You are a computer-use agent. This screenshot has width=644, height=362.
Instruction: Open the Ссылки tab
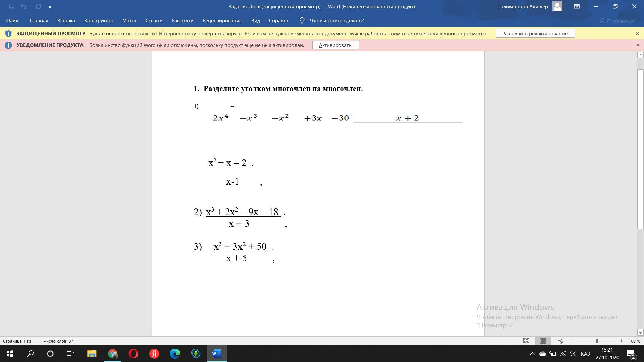pos(154,21)
